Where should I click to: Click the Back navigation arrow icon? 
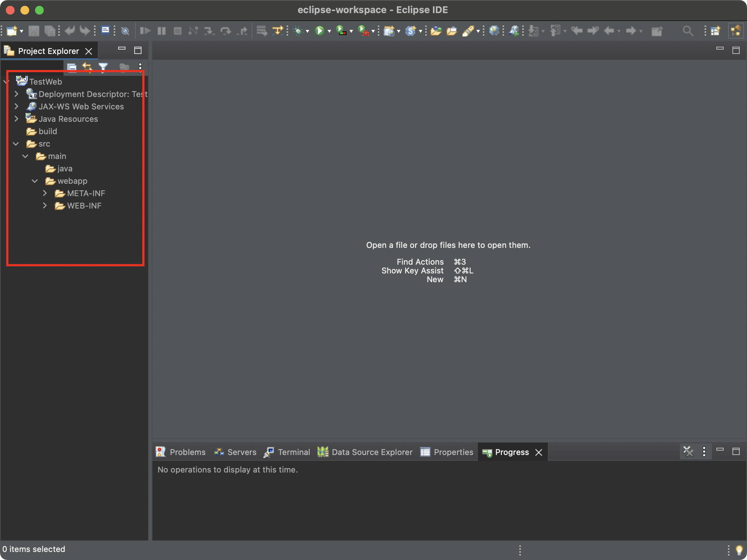(609, 31)
